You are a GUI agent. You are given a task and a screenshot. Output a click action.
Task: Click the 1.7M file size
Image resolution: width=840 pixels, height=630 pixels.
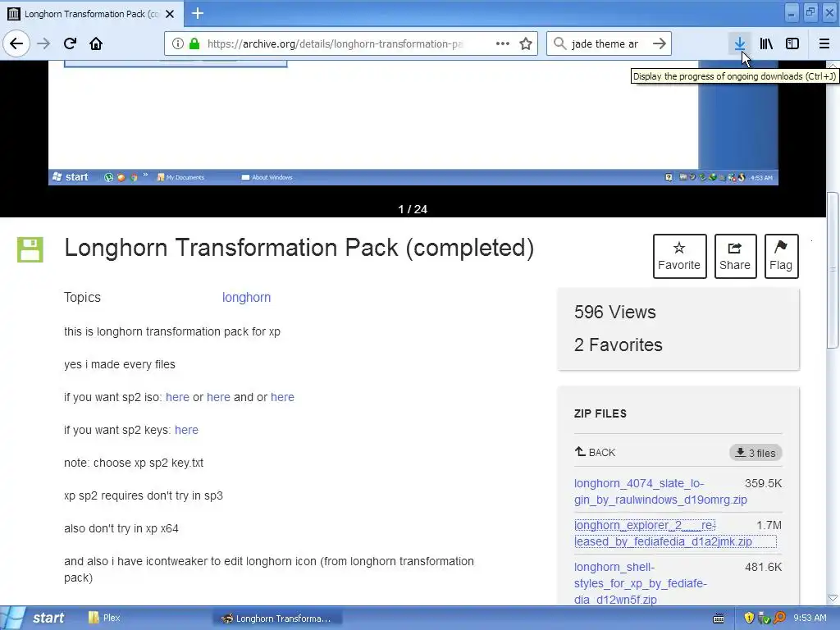769,525
